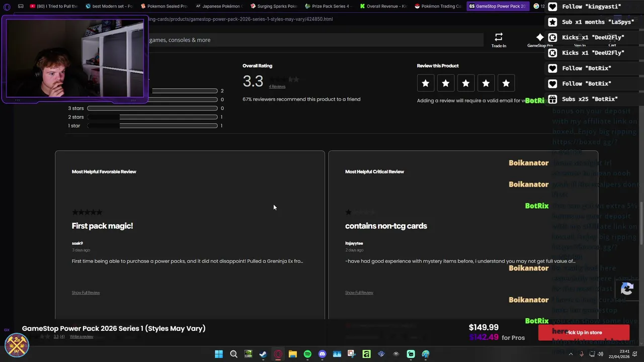The width and height of the screenshot is (644, 362).
Task: Click reviewer name 'soak9'
Action: pyautogui.click(x=77, y=243)
